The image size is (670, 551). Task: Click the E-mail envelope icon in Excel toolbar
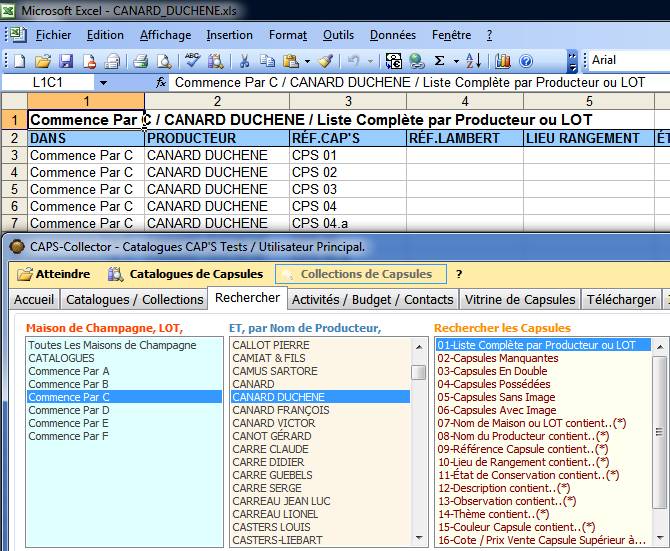(x=112, y=62)
